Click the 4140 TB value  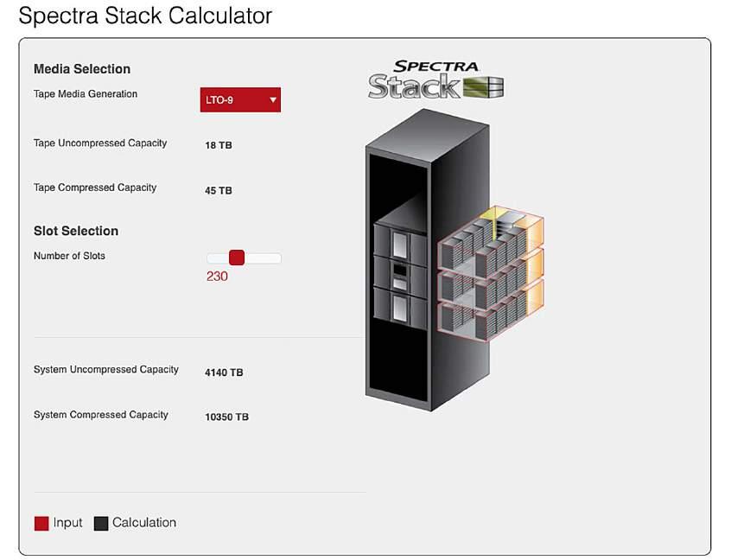224,372
